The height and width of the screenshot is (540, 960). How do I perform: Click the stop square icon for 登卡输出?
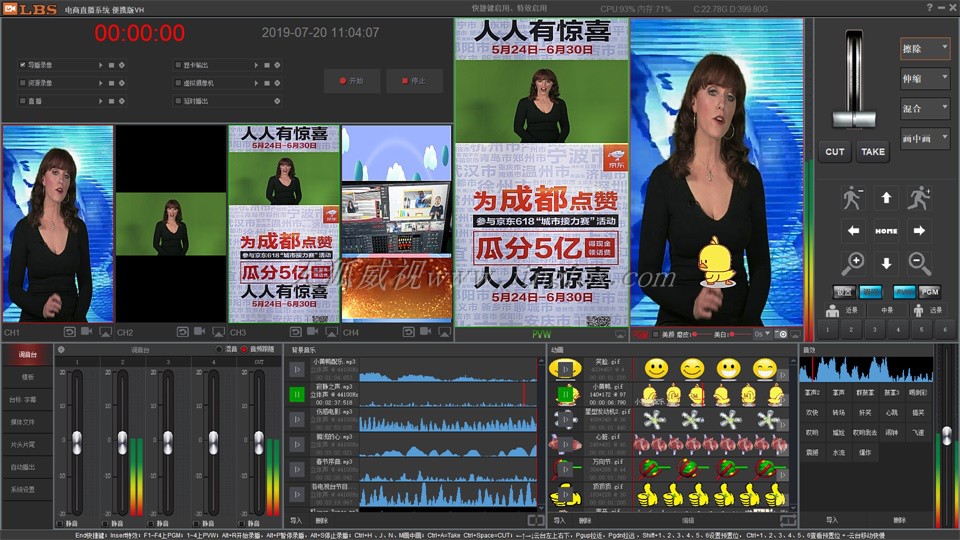pyautogui.click(x=266, y=65)
